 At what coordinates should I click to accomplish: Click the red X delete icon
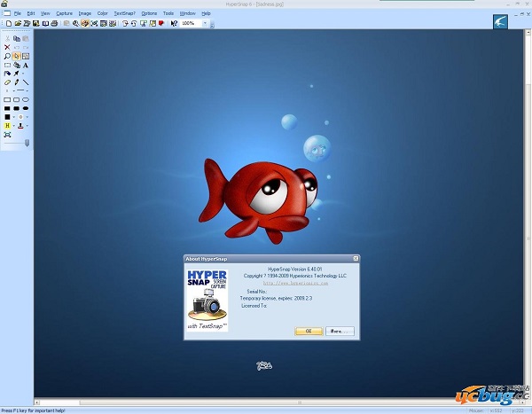pos(7,48)
